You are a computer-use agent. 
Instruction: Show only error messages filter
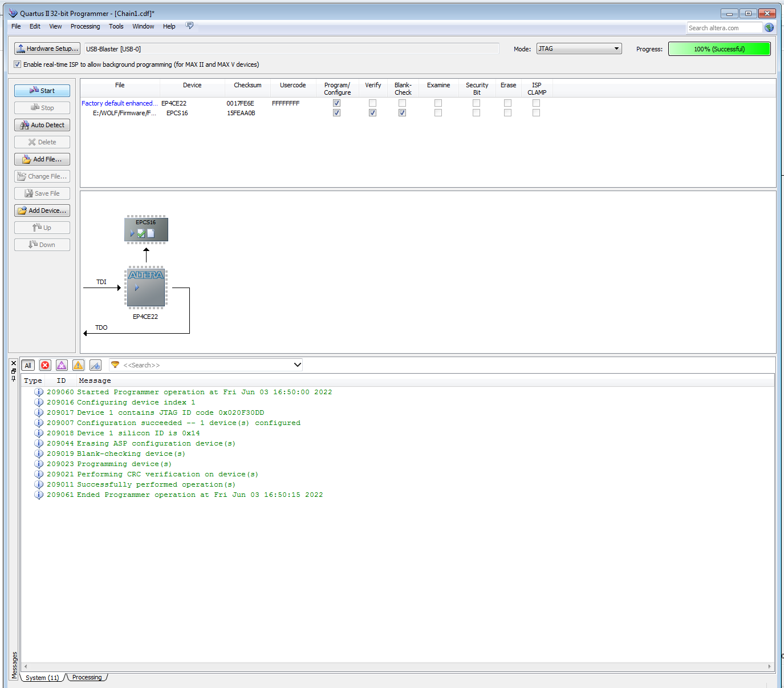[x=45, y=365]
